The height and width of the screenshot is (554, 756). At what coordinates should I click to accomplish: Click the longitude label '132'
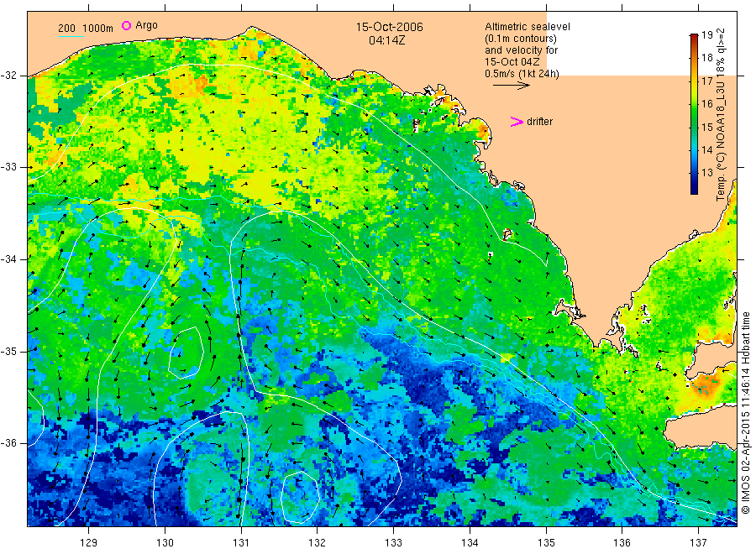[x=318, y=543]
